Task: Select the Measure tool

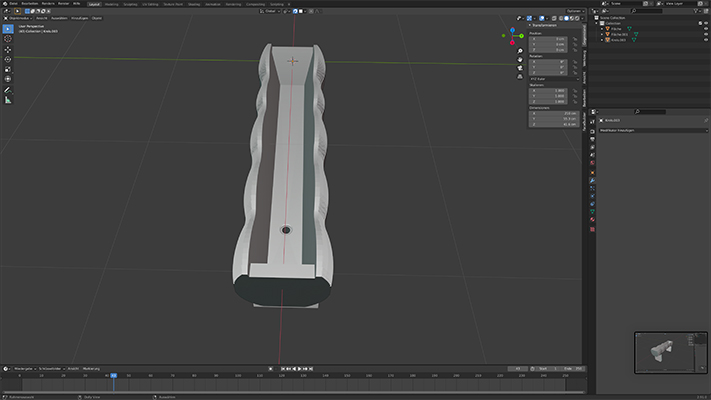Action: 8,100
